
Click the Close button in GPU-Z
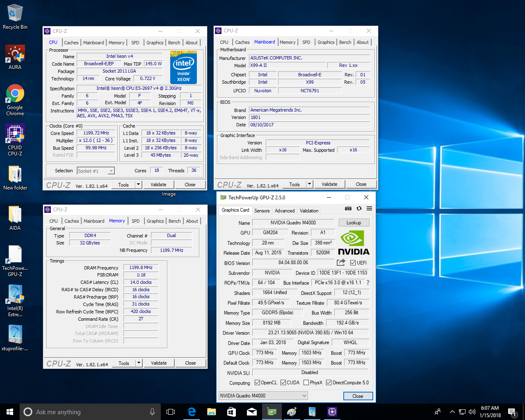358,396
